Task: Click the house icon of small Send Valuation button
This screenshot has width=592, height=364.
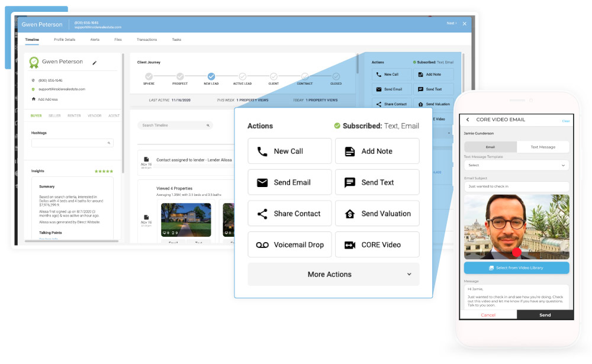Action: 420,104
